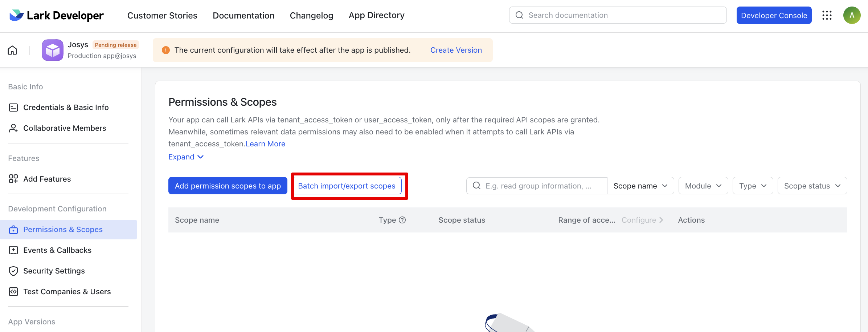Viewport: 868px width, 332px height.
Task: Click the Josys app cube icon
Action: [53, 50]
